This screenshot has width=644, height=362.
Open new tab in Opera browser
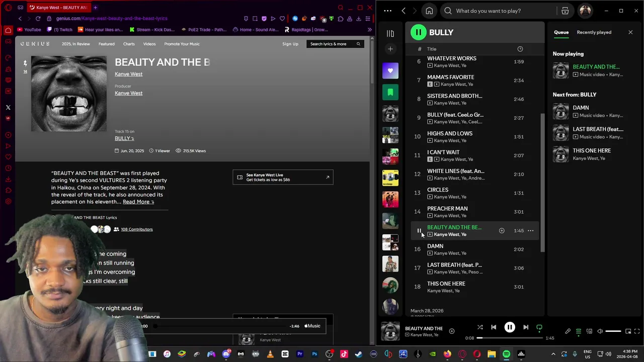point(95,8)
